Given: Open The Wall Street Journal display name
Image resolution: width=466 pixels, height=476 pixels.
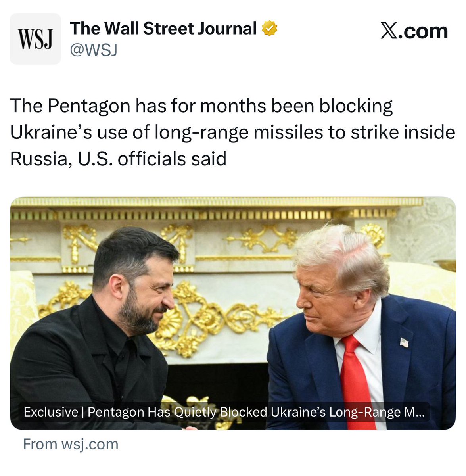Looking at the screenshot, I should 163,29.
